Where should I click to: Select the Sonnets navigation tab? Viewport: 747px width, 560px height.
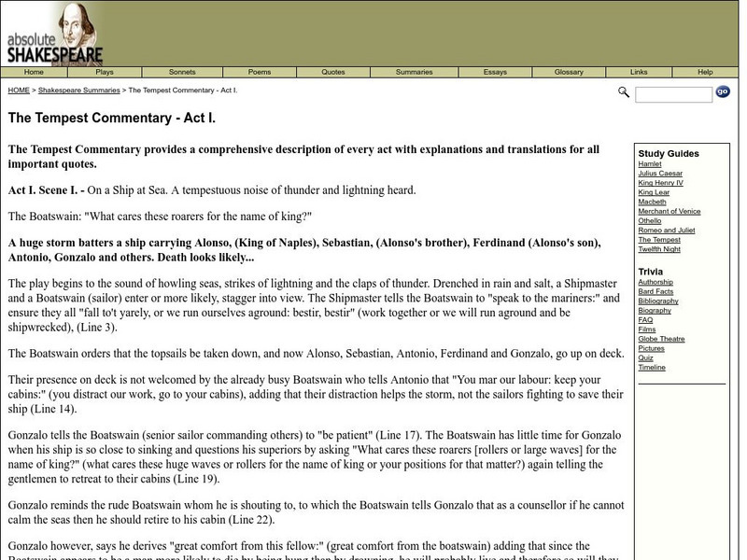pos(183,70)
